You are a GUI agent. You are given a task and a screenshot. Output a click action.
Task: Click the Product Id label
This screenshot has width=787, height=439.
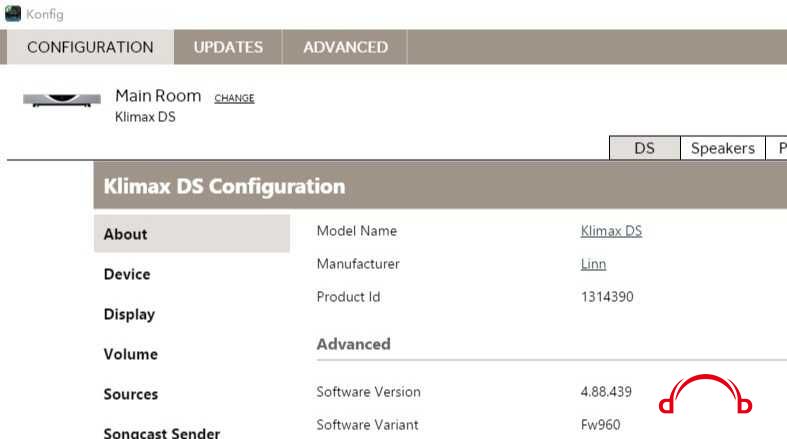click(x=348, y=297)
